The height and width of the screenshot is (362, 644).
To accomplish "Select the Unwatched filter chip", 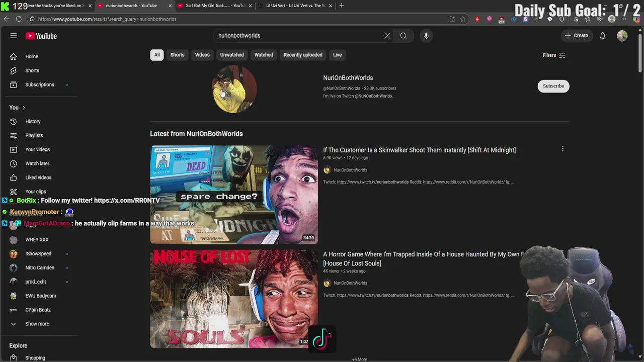I will [232, 55].
